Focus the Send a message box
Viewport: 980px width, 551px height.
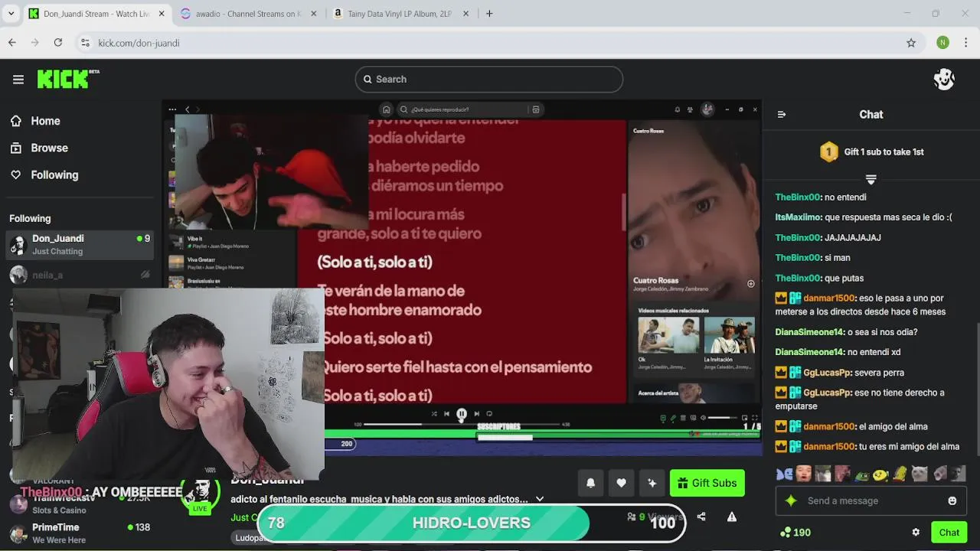(871, 500)
